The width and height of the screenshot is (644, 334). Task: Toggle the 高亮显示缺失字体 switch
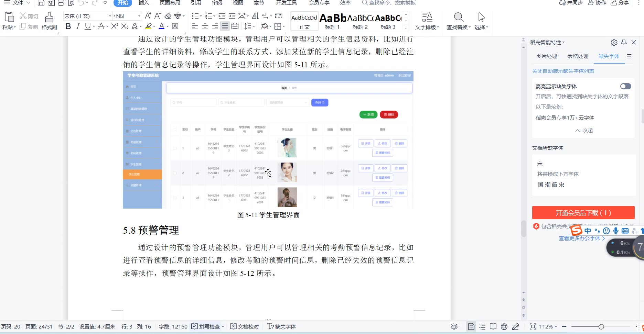pyautogui.click(x=625, y=86)
